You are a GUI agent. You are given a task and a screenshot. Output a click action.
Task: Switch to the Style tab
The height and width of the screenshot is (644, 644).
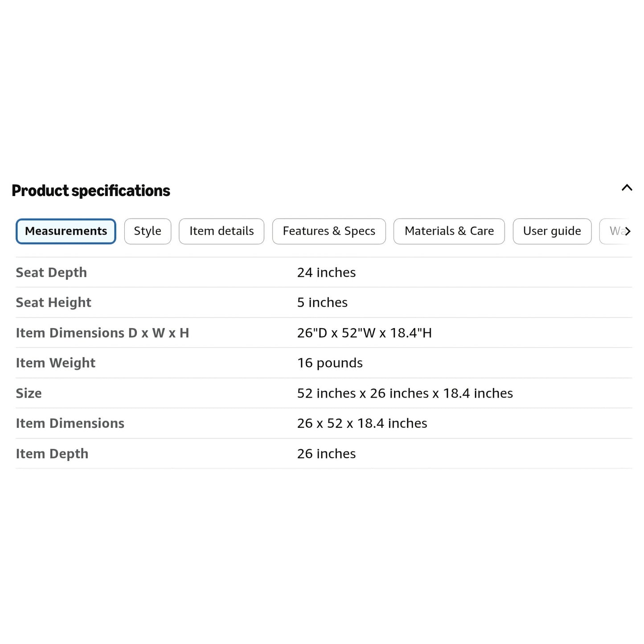point(148,231)
